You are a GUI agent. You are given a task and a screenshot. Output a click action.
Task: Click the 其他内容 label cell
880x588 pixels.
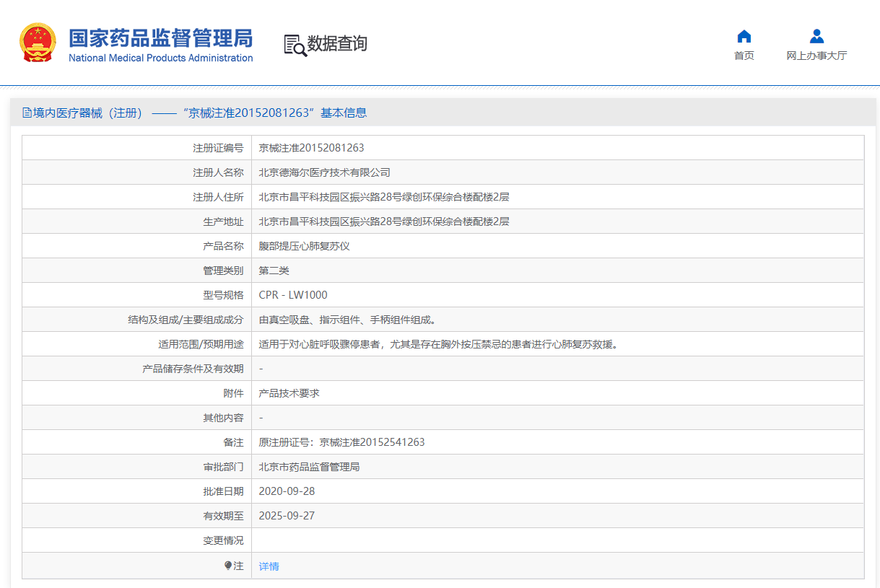[137, 418]
